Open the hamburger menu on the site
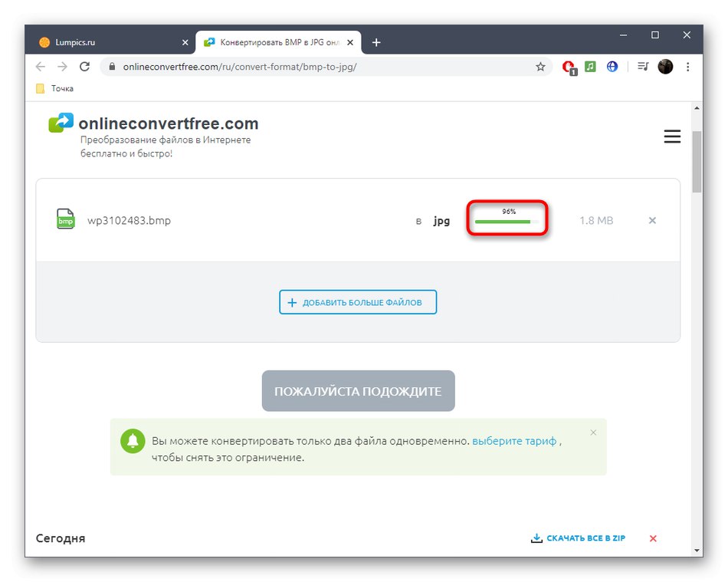The height and width of the screenshot is (582, 728). click(x=672, y=136)
